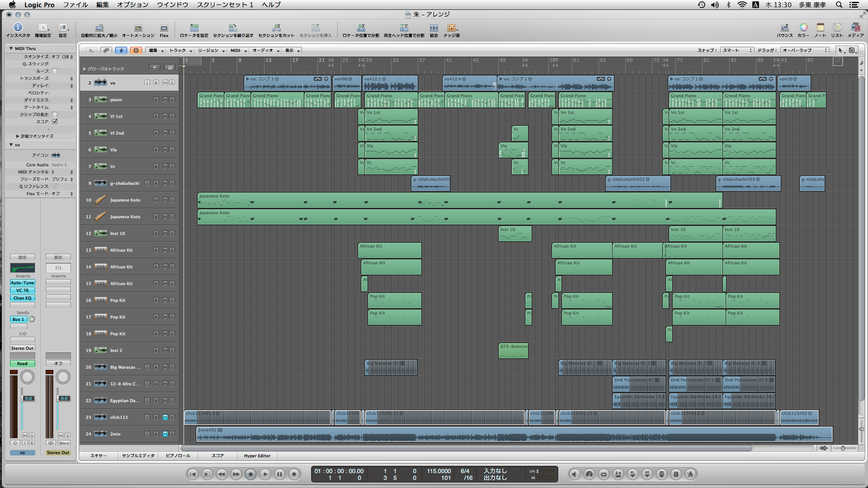Expand the 詳細クオンタイズ disclosure triangle
Image resolution: width=868 pixels, height=488 pixels.
point(18,136)
